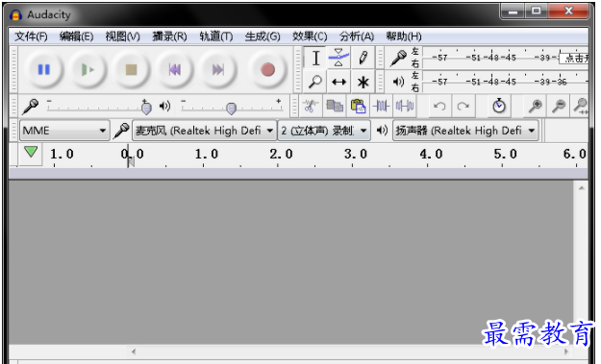The image size is (601, 364).
Task: Maximize the Audacity window
Action: (x=537, y=12)
